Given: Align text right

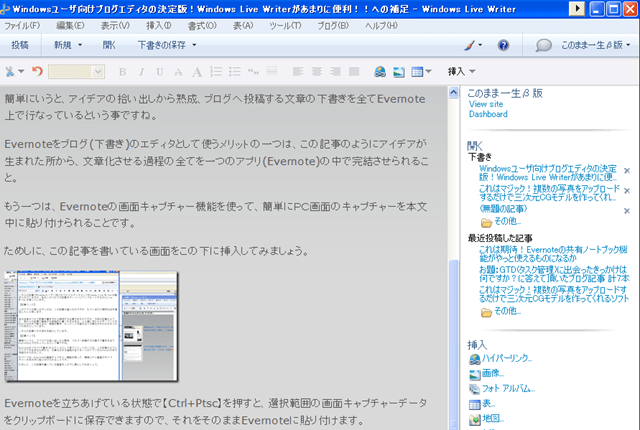Looking at the screenshot, I should tap(336, 72).
